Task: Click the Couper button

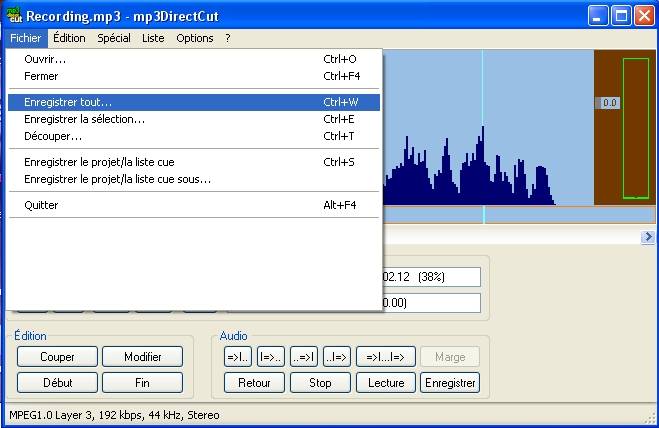Action: [57, 357]
